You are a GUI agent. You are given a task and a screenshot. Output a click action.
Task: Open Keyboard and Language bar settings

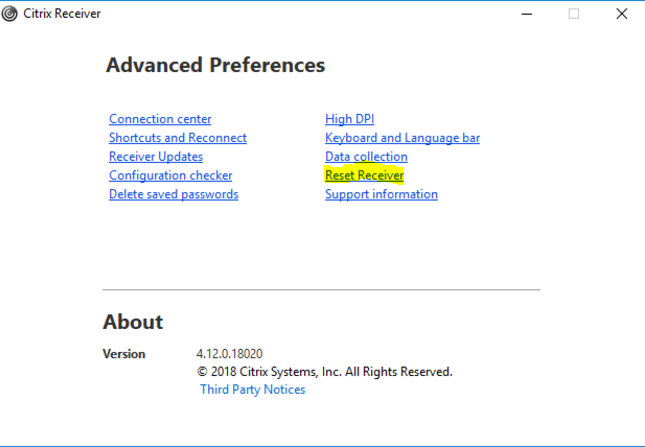pos(402,138)
